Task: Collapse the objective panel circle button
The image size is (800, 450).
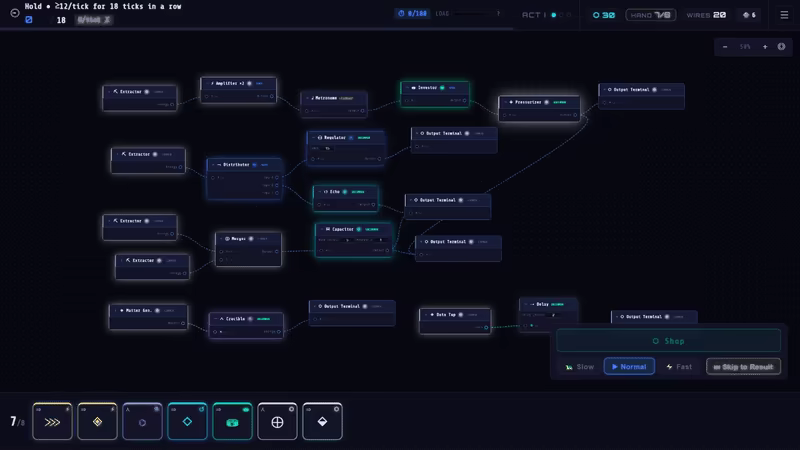Action: click(x=15, y=13)
